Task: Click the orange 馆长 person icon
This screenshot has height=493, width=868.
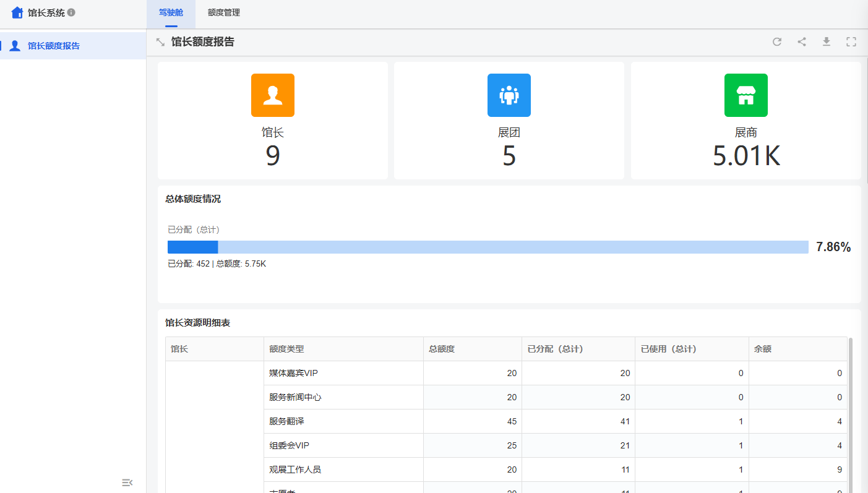Action: (272, 95)
